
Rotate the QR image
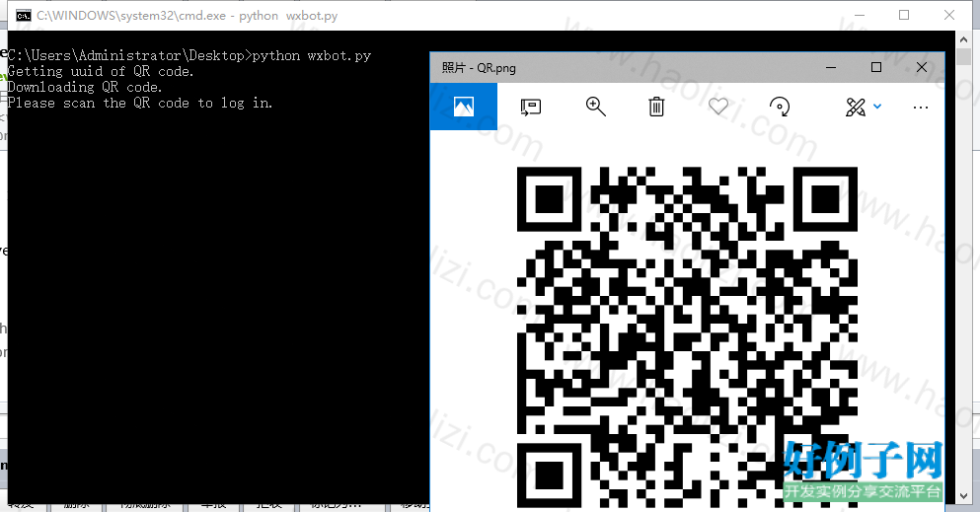coord(780,107)
